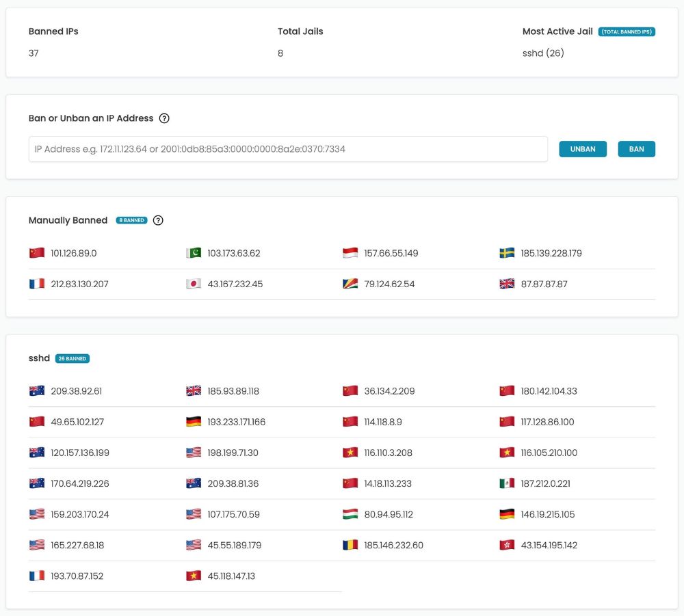Click the TOTAL BANNED IPS badge
This screenshot has height=616, width=684.
tap(627, 31)
